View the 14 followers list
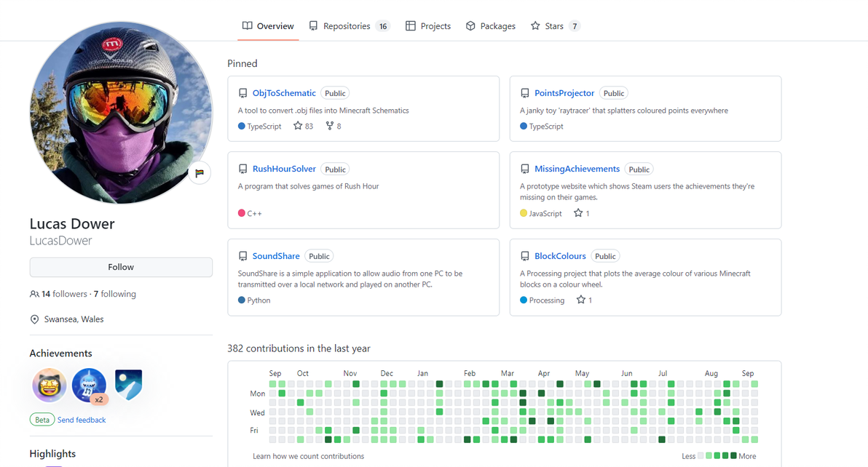This screenshot has height=467, width=868. coord(64,294)
